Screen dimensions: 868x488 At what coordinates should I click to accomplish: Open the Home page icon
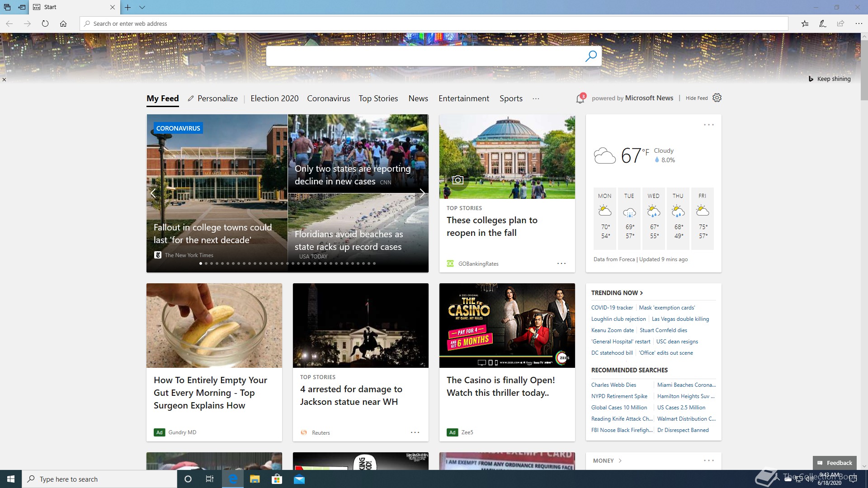(63, 23)
